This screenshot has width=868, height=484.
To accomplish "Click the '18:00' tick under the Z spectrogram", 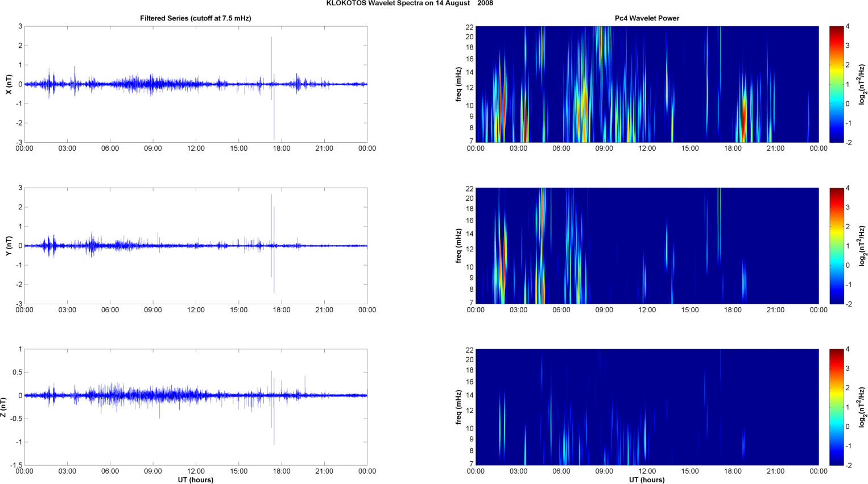I will coord(733,471).
